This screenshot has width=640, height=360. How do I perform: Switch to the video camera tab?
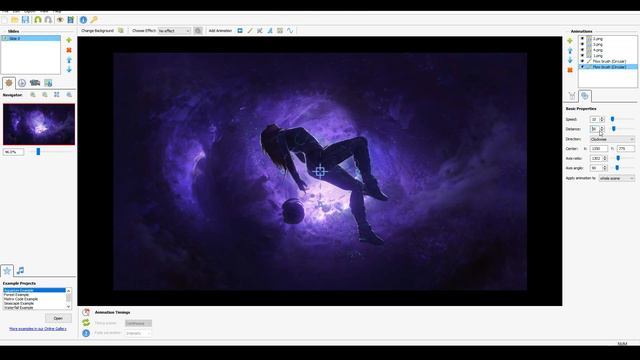(35, 83)
